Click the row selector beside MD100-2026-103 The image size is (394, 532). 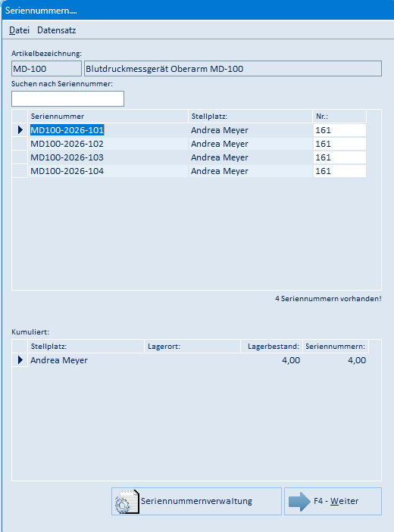click(20, 157)
